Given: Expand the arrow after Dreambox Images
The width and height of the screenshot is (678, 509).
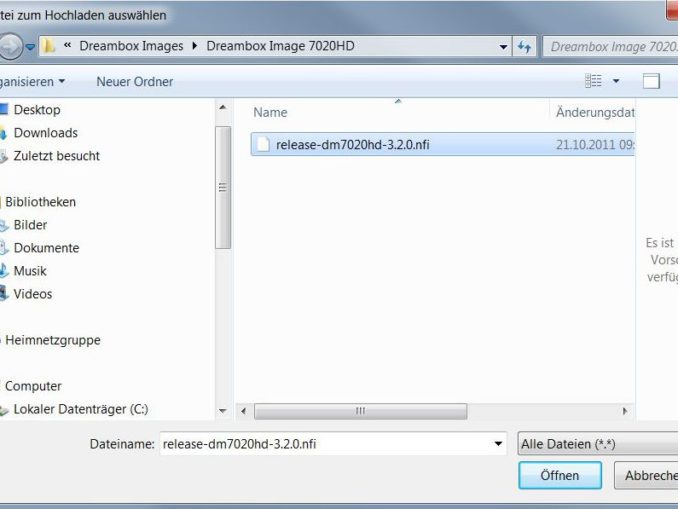Looking at the screenshot, I should [x=195, y=45].
